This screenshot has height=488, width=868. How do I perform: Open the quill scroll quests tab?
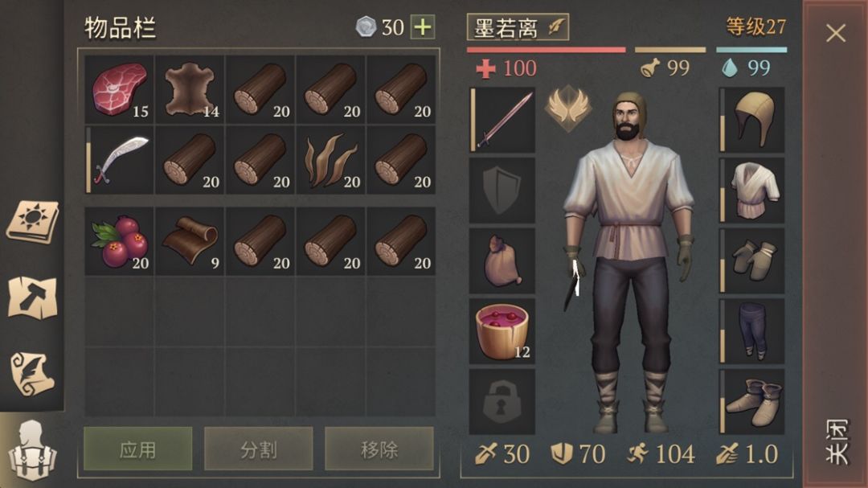pyautogui.click(x=33, y=373)
